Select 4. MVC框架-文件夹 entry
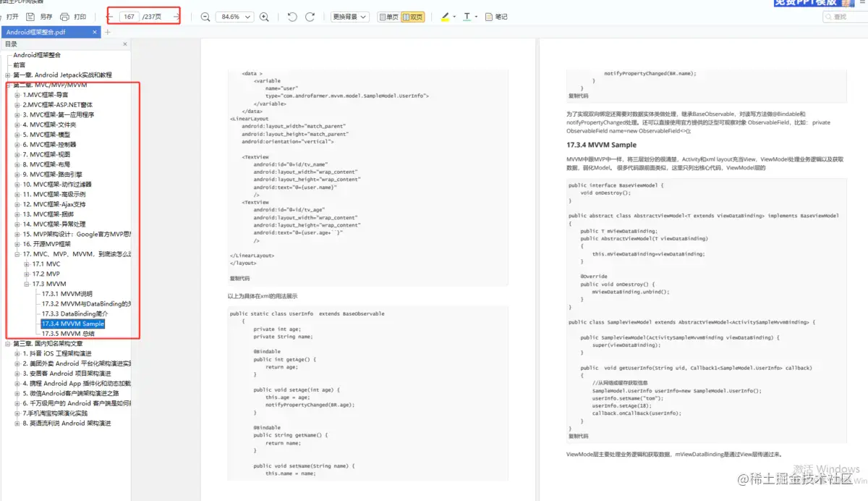Viewport: 868px width, 501px height. pos(49,125)
